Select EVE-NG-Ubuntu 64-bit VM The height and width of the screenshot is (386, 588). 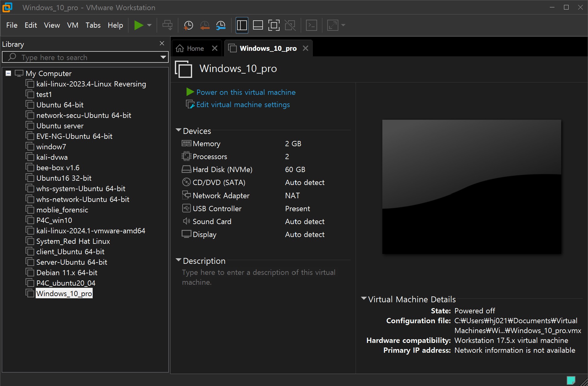74,136
